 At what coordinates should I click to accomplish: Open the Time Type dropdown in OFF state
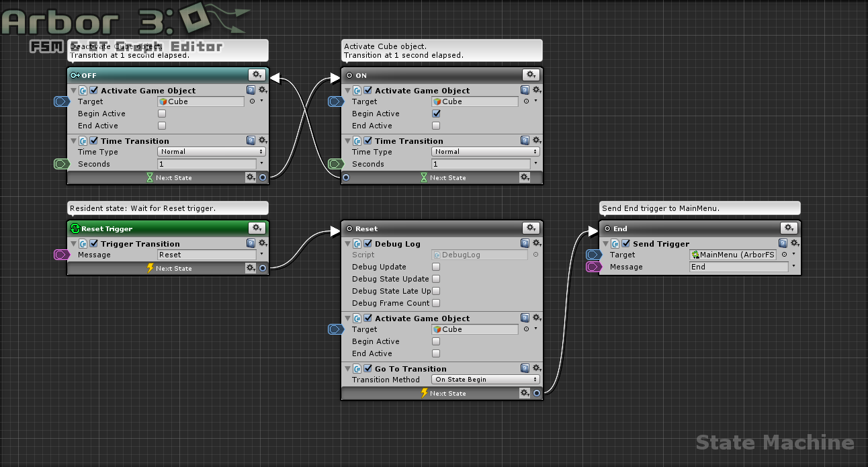click(212, 152)
